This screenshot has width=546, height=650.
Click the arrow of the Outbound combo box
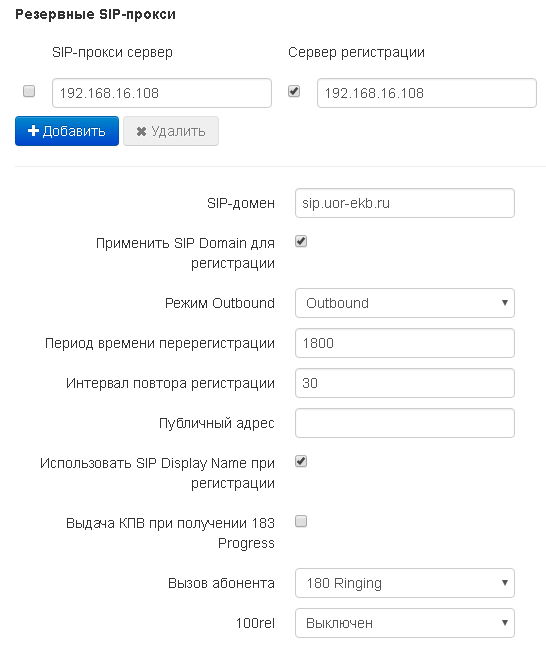point(505,303)
